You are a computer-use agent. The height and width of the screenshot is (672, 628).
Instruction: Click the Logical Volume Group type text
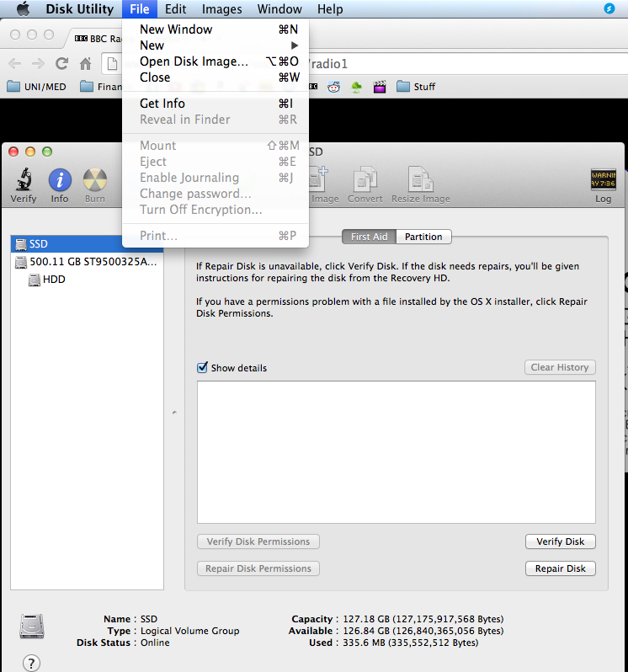pos(189,631)
